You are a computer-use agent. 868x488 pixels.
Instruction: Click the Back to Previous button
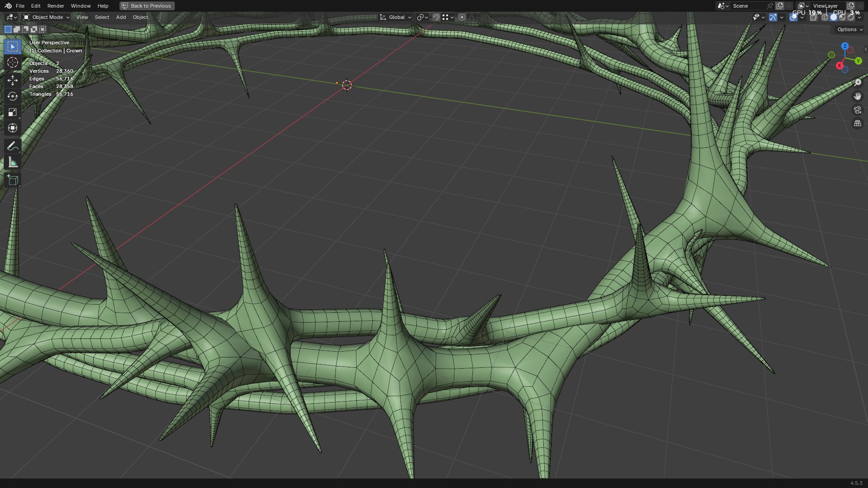tap(147, 6)
